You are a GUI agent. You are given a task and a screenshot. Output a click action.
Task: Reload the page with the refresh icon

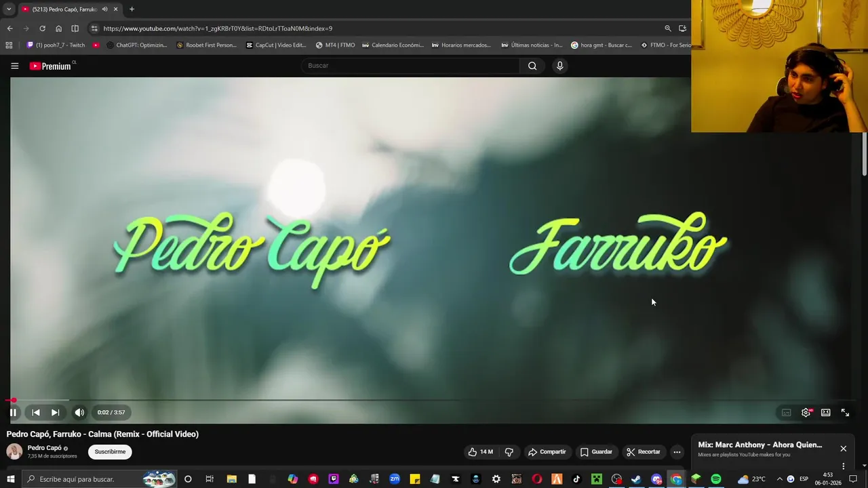click(x=42, y=28)
